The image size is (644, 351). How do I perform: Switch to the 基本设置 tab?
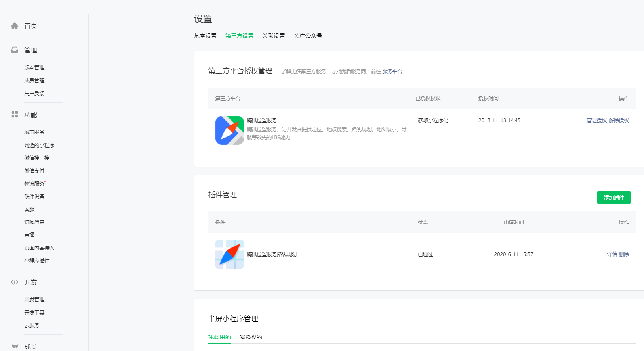(x=205, y=36)
